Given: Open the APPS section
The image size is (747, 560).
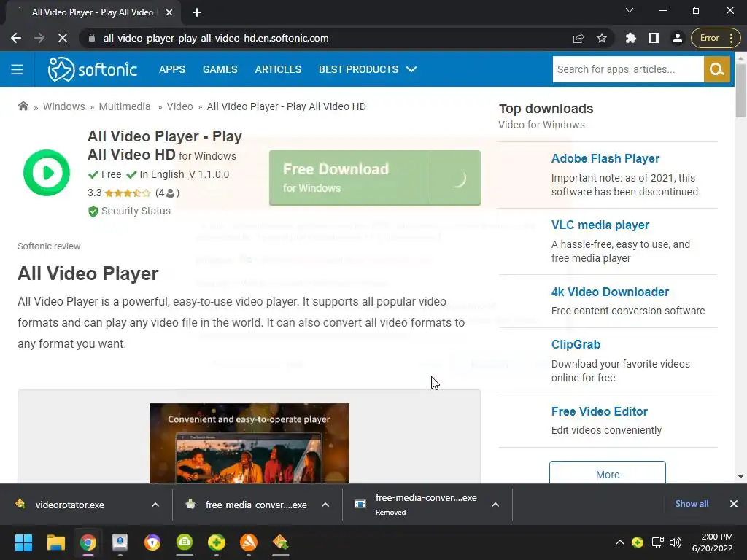Looking at the screenshot, I should [172, 69].
